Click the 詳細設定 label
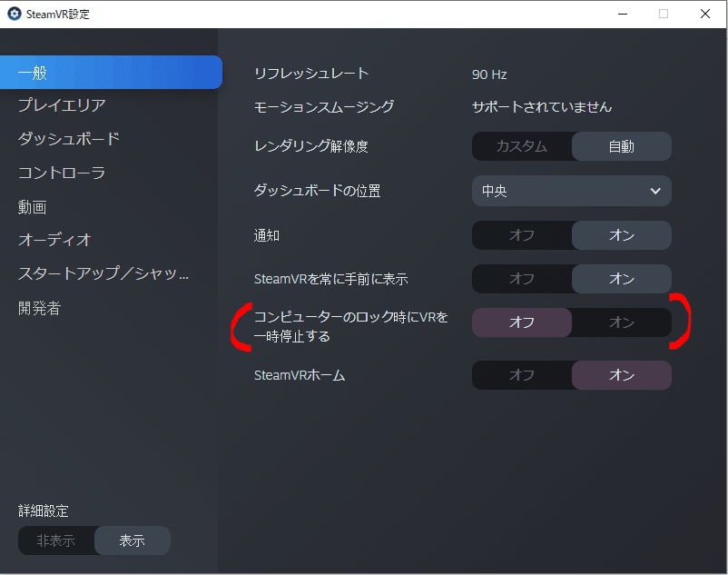Viewport: 728px width, 575px height. [x=44, y=511]
